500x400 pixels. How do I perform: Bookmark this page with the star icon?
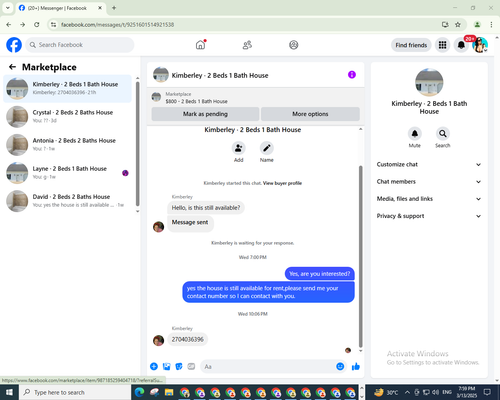pos(458,25)
